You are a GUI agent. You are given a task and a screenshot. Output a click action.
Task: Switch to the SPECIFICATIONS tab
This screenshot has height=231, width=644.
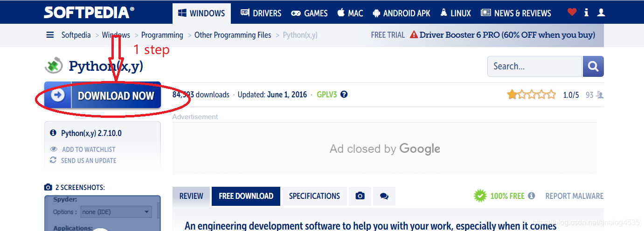coord(314,196)
